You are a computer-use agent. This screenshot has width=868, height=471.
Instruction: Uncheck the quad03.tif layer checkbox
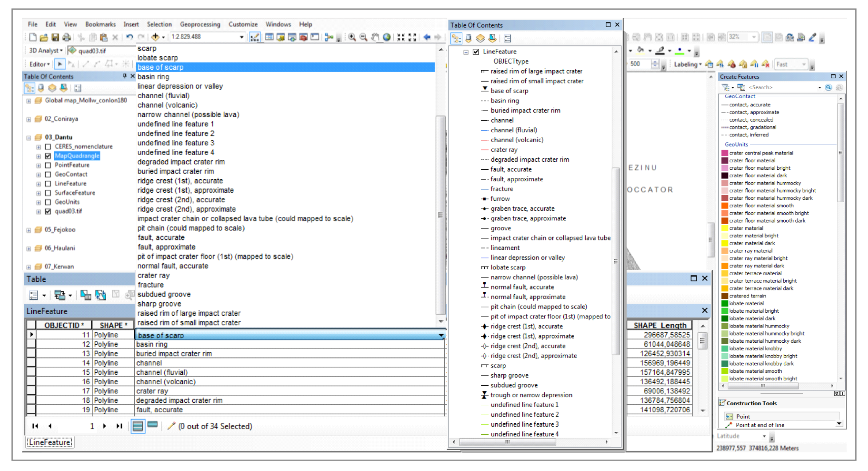[48, 211]
